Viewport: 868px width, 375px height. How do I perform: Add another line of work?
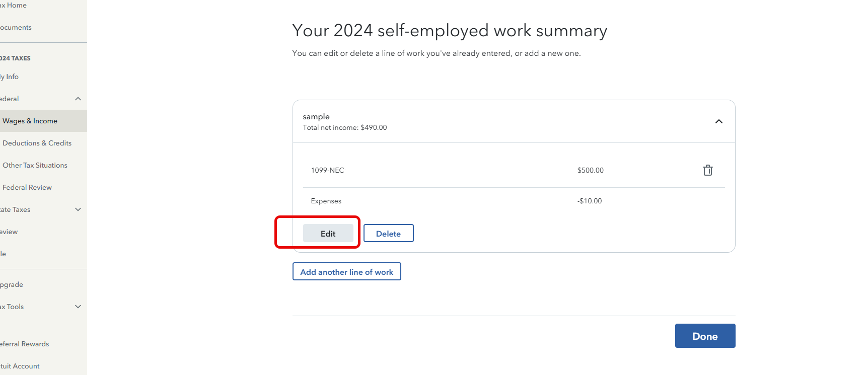pyautogui.click(x=346, y=272)
